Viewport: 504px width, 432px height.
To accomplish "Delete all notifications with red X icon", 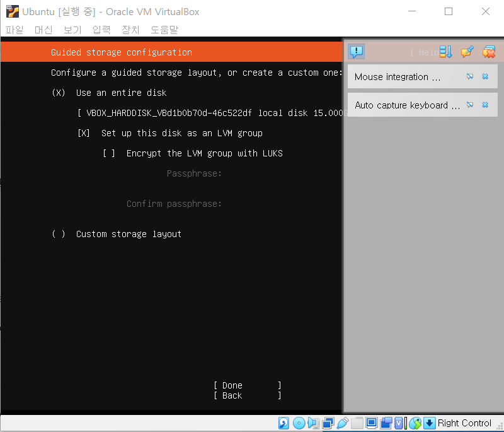I will (489, 52).
